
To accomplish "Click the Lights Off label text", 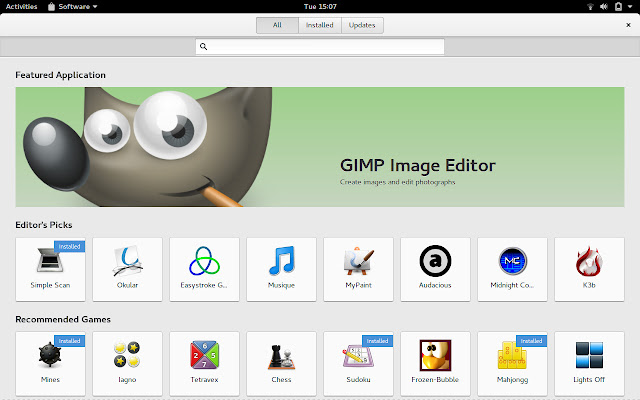I will click(589, 380).
